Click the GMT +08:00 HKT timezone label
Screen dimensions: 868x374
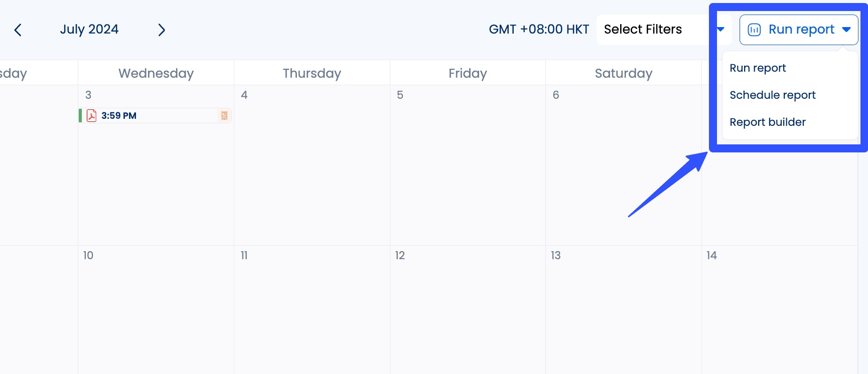539,29
